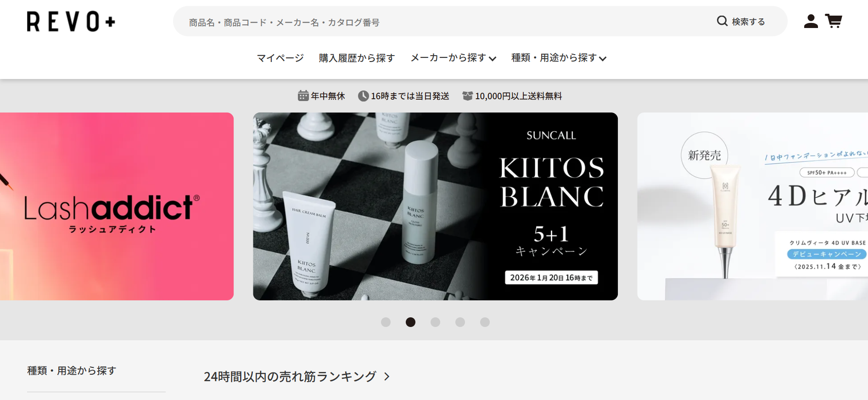Screen dimensions: 868x400
Task: Open the shopping cart
Action: (834, 21)
